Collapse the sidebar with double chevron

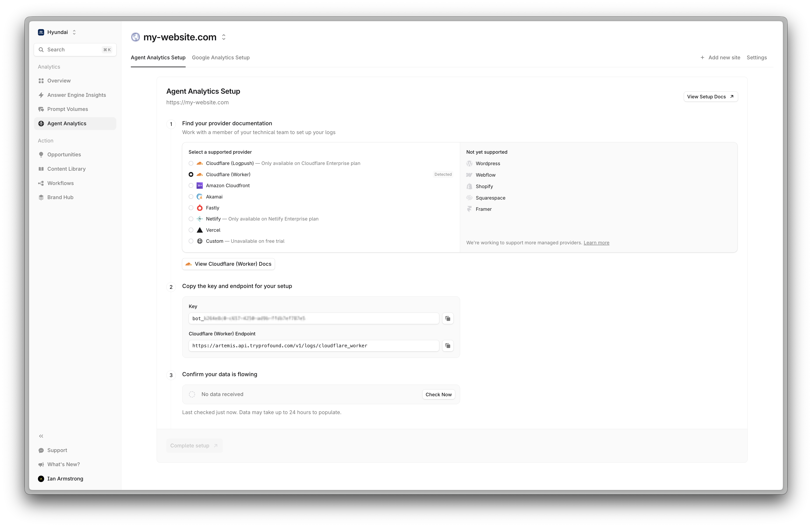click(x=41, y=436)
